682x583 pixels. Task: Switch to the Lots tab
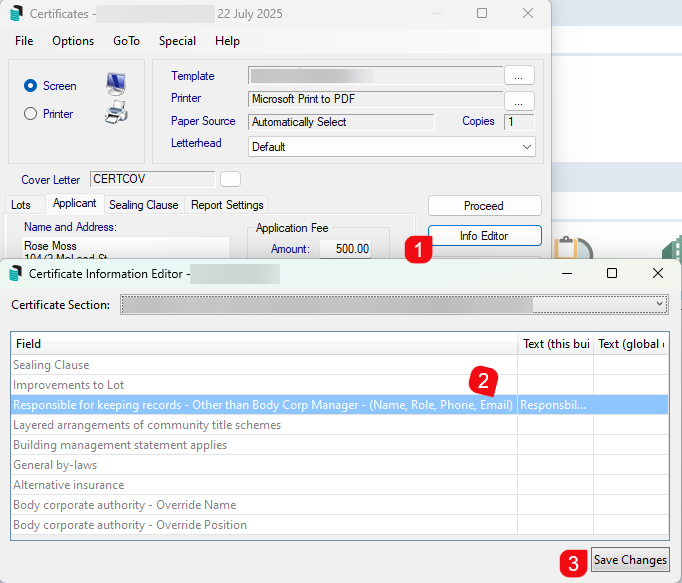(21, 204)
